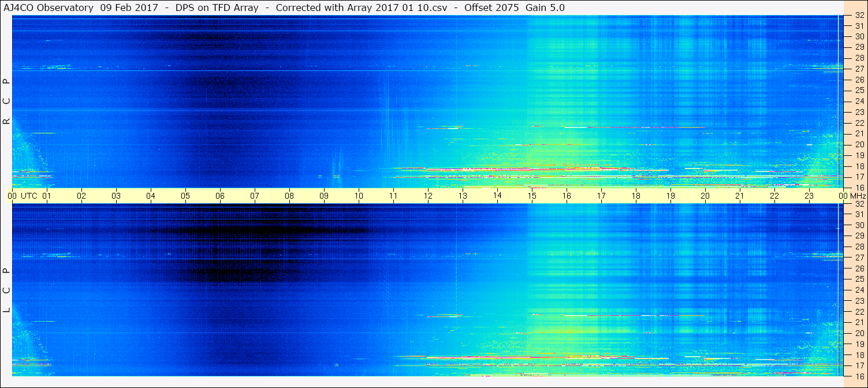Click the 23 hour mark on time axis
This screenshot has width=868, height=388.
point(809,196)
